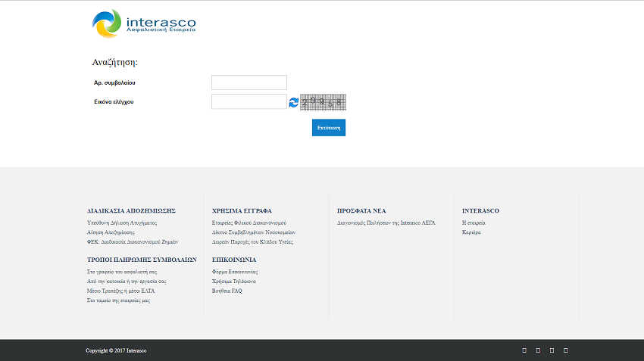The image size is (644, 361).
Task: Go to Δίκτυο Συμβεβλημένων Νοσοκομείων
Action: point(253,232)
